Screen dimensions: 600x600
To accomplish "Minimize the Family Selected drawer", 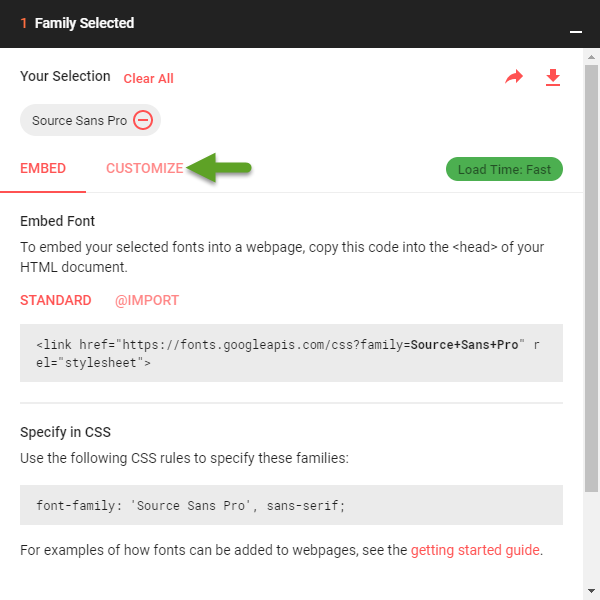I will [x=576, y=32].
